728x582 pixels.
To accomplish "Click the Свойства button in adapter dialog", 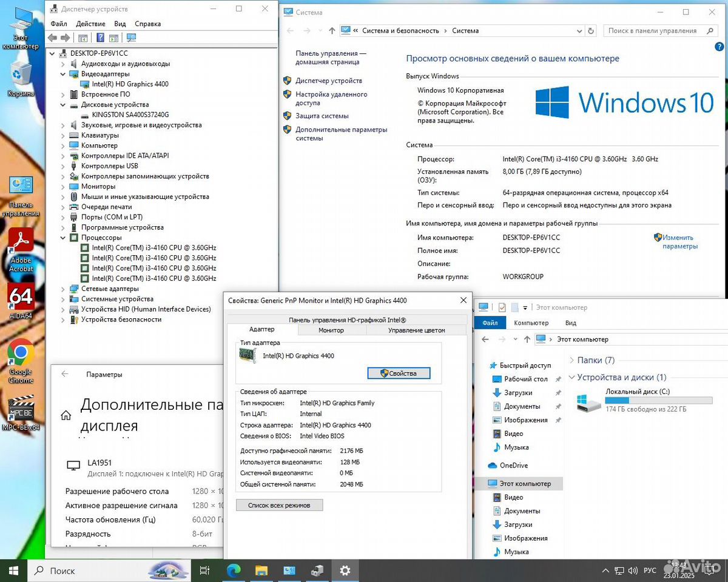I will pos(399,373).
